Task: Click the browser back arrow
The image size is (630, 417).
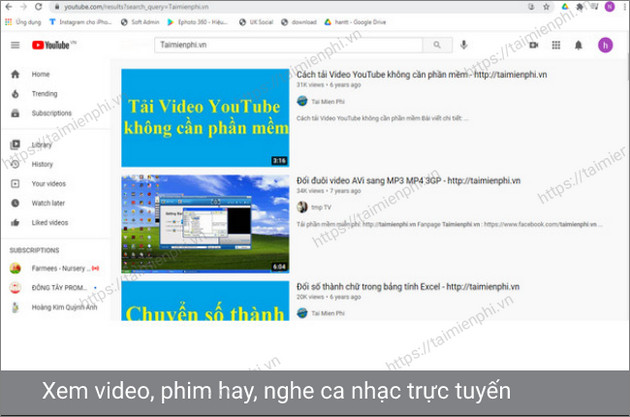Action: click(x=9, y=7)
